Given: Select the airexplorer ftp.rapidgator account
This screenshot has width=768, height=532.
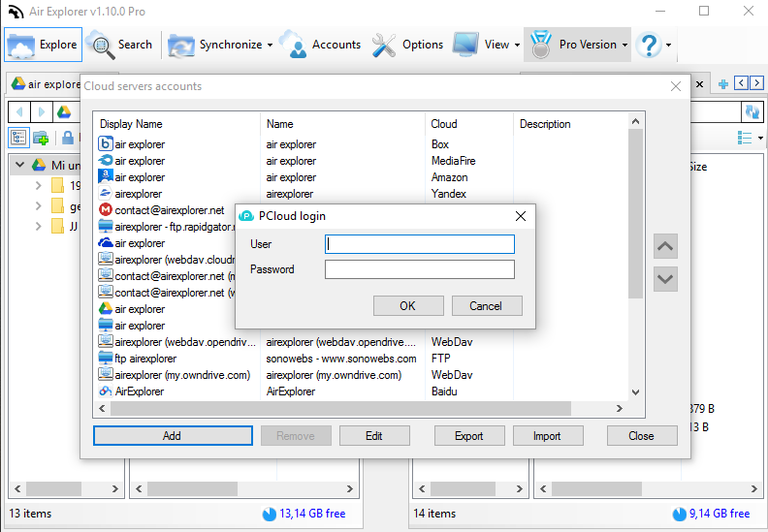Looking at the screenshot, I should pos(166,227).
